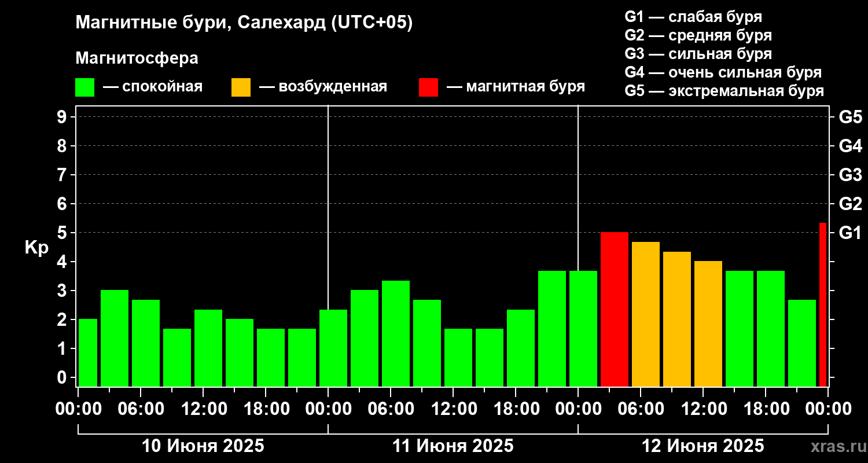868x463 pixels.
Task: Click '18:00' time label under 12 Июня
Action: [766, 409]
